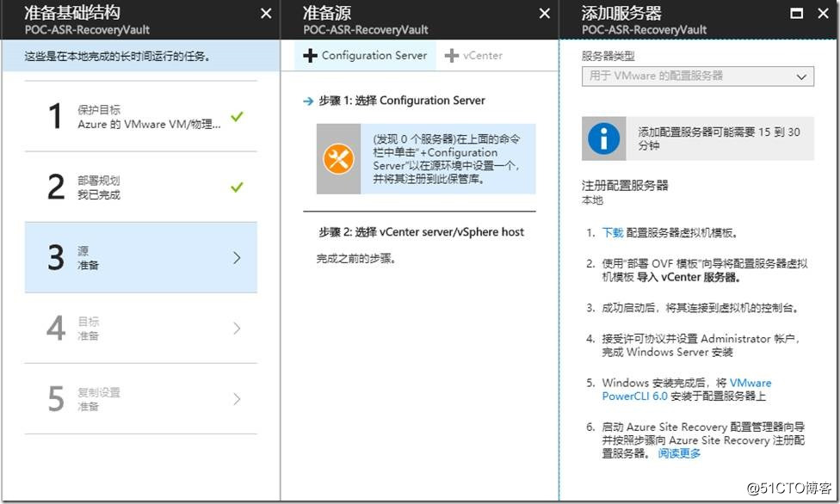Click the 阅读更多 link
The image size is (840, 504).
(x=679, y=453)
